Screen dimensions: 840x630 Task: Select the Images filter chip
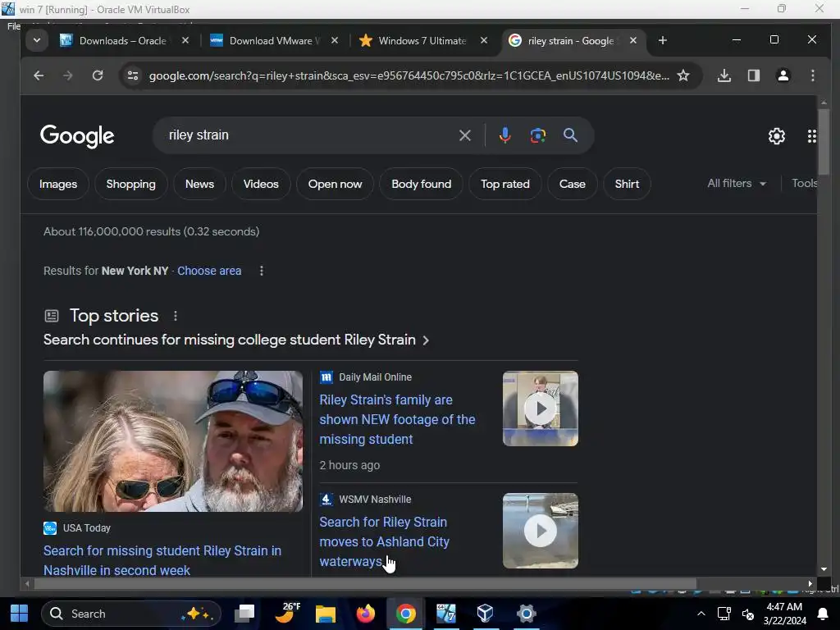point(58,184)
